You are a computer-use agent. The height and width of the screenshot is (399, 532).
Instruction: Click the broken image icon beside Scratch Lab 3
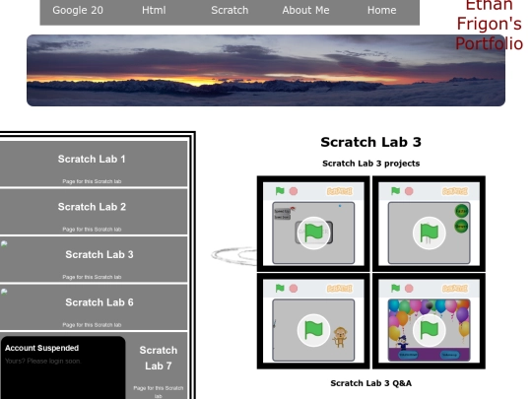(x=4, y=244)
